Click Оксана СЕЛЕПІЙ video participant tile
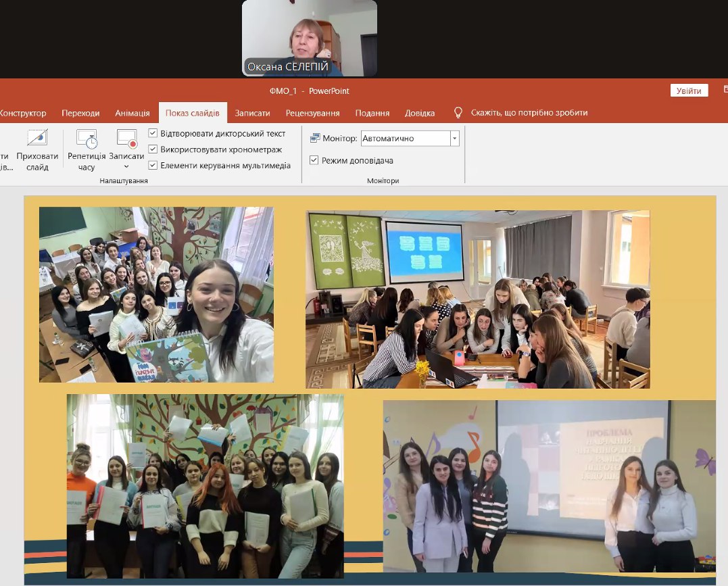 click(x=310, y=38)
